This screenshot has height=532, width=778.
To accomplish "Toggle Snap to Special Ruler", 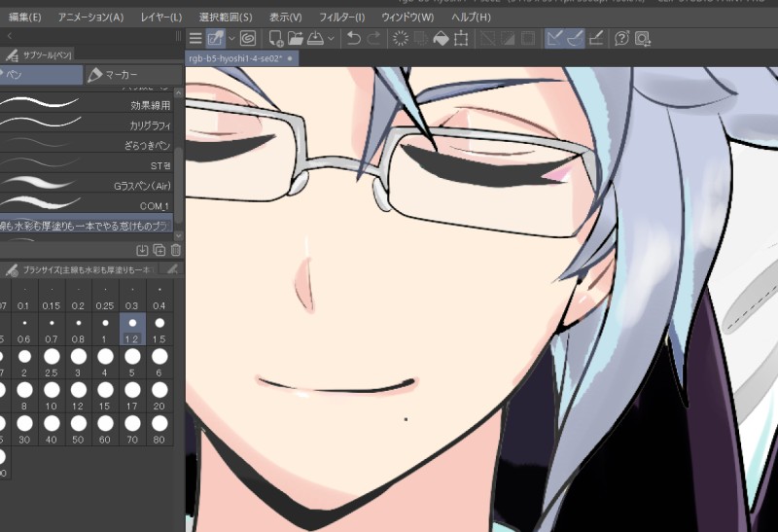I will coord(575,38).
